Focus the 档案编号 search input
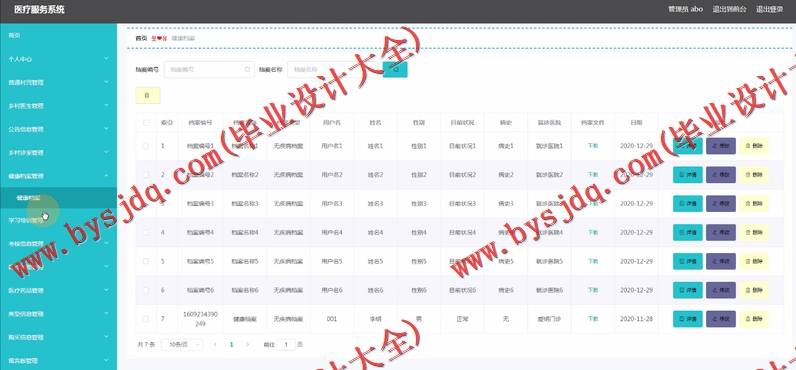The width and height of the screenshot is (796, 370). point(209,70)
